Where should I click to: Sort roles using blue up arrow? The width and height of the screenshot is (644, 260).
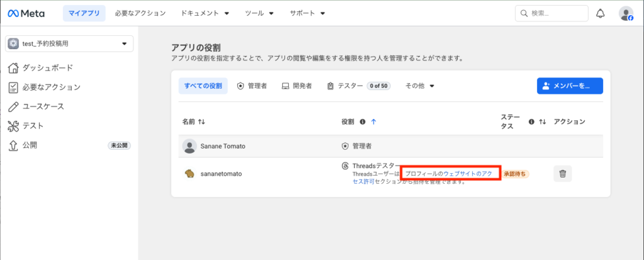[374, 122]
